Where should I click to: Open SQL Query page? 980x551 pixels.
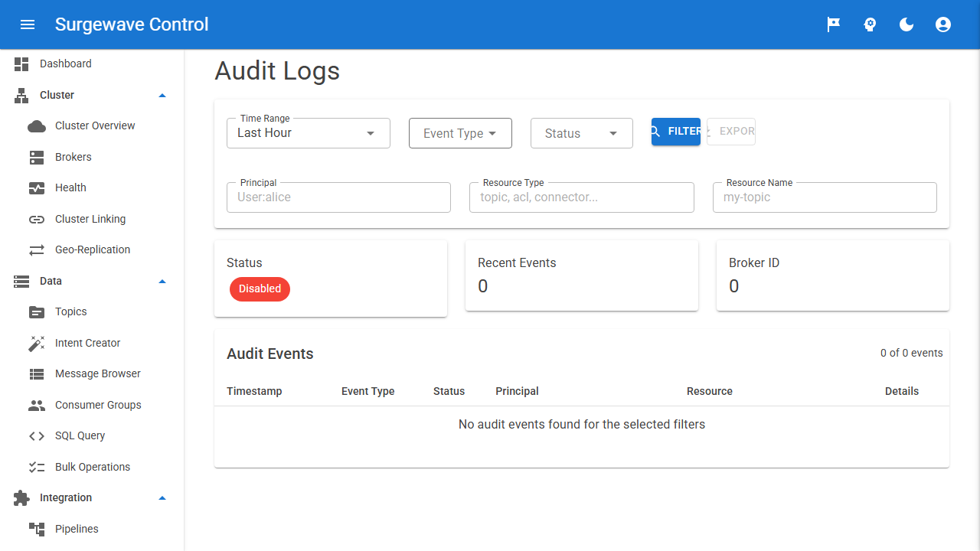tap(92, 436)
